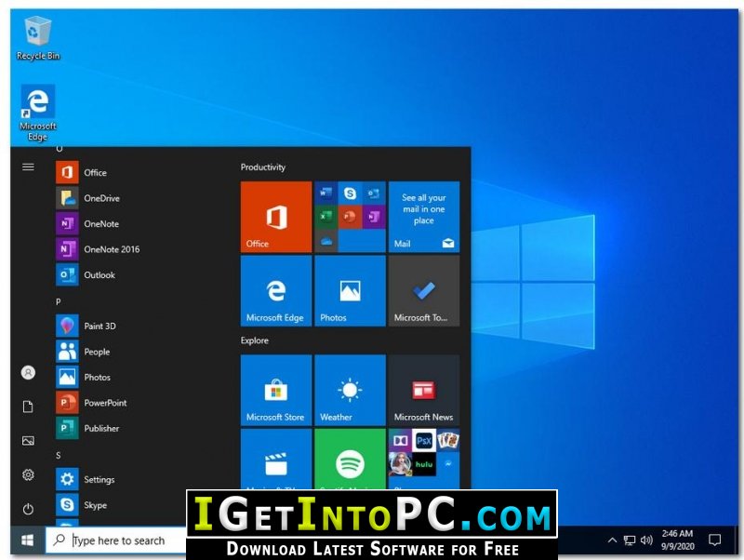Click the Dolby icon in the Play folder tile
Screen dimensions: 744x560
tap(401, 441)
